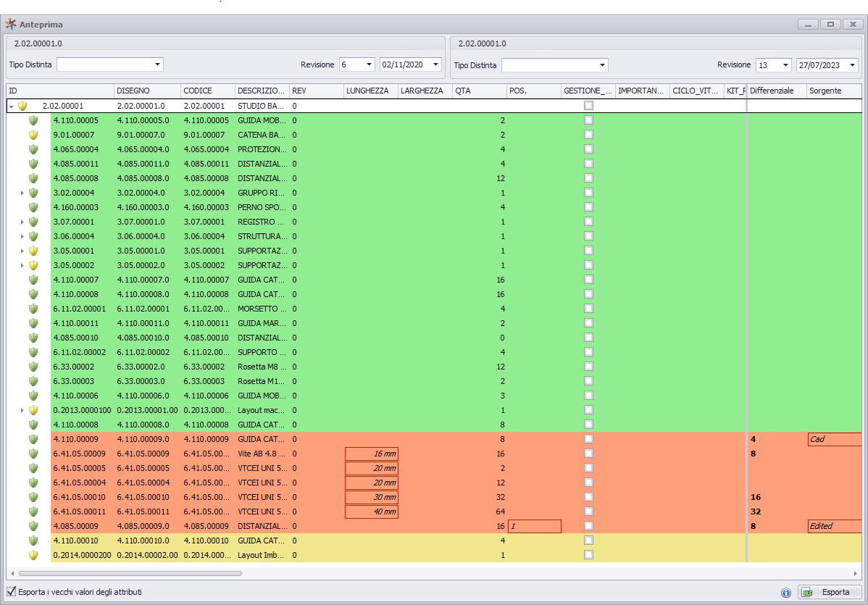Click the shield icon of row 6.33.00003
The image size is (868, 605).
[x=33, y=381]
